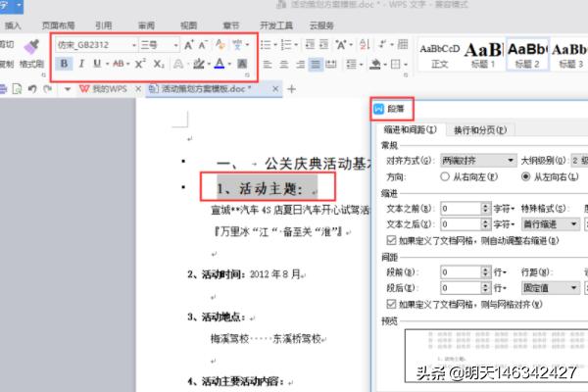Apply Underline to selected text
588x392 pixels.
pyautogui.click(x=97, y=64)
